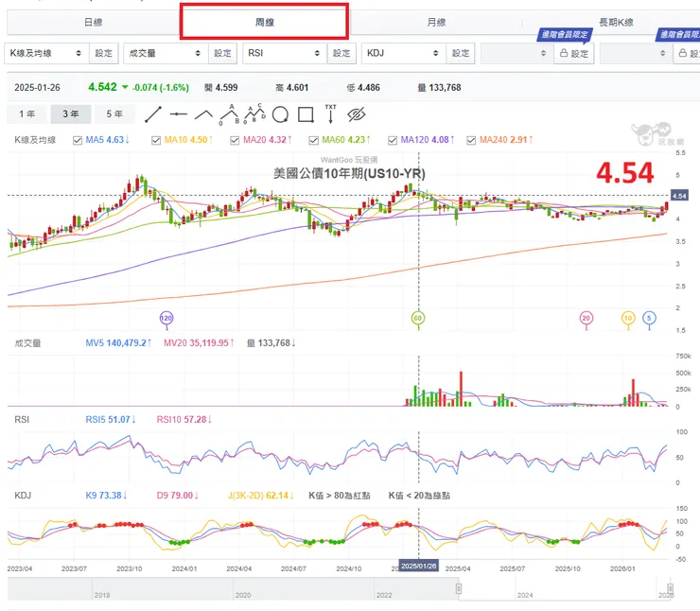700x611 pixels.
Task: Click the locked 設定 button with padlock
Action: [x=574, y=54]
